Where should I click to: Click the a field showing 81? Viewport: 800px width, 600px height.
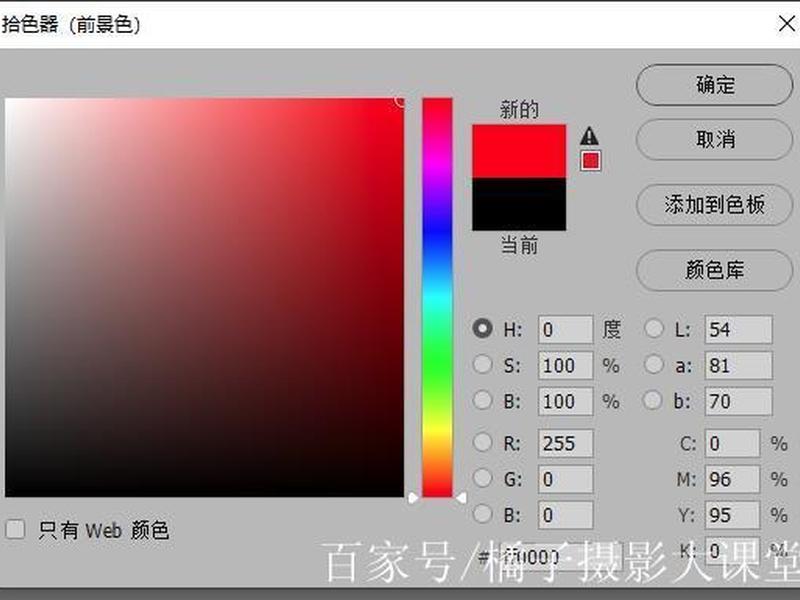tap(738, 365)
